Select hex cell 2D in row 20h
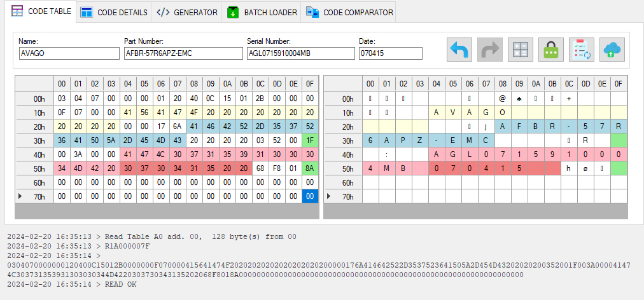 tap(260, 126)
